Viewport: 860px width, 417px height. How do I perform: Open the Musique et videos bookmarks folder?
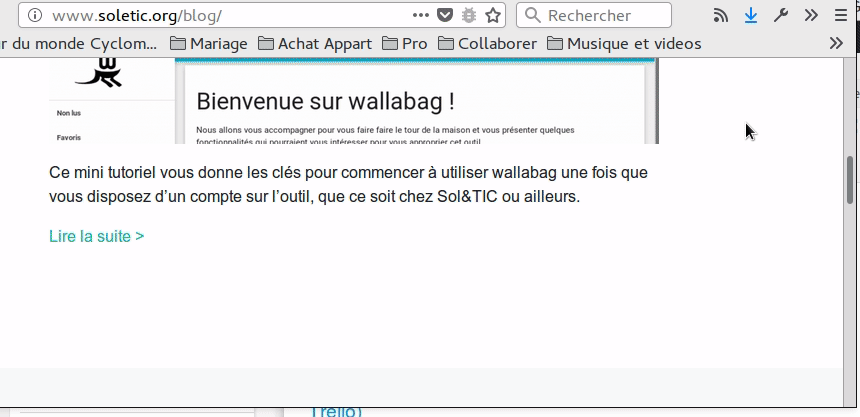pos(624,43)
